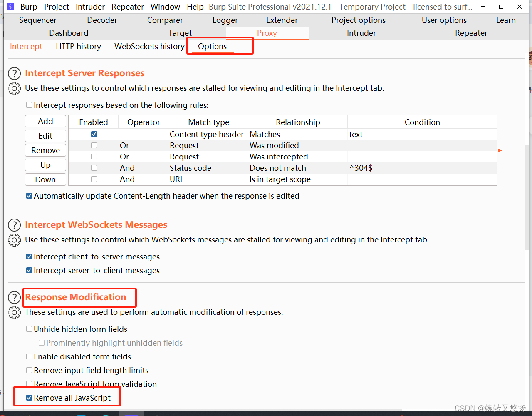Enable Intercept responses based on rules checkbox
The height and width of the screenshot is (416, 532).
(29, 105)
